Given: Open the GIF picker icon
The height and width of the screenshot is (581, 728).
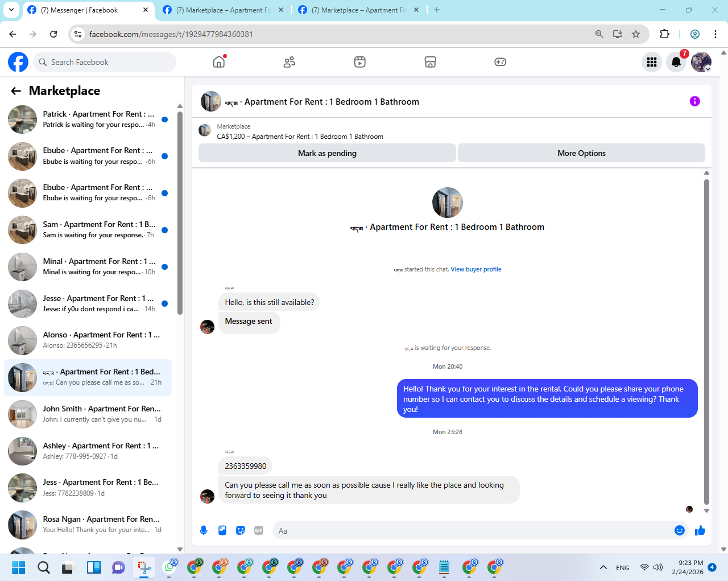Looking at the screenshot, I should pos(259,530).
